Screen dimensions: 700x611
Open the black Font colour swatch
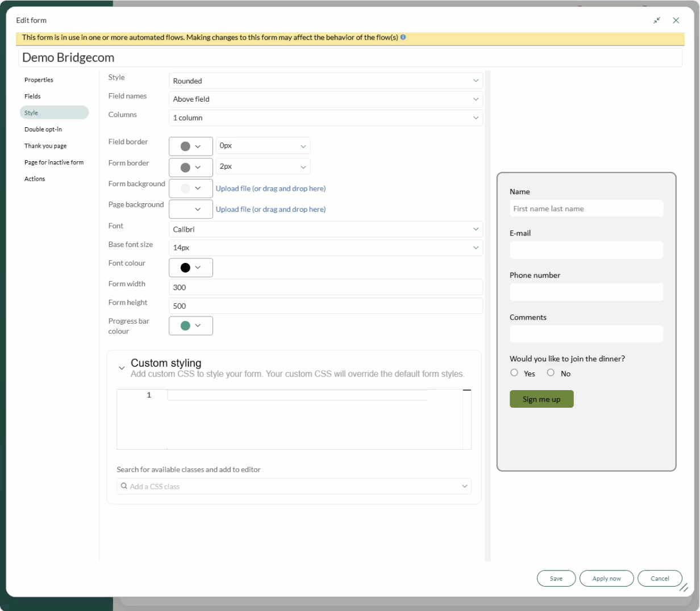[x=190, y=267]
